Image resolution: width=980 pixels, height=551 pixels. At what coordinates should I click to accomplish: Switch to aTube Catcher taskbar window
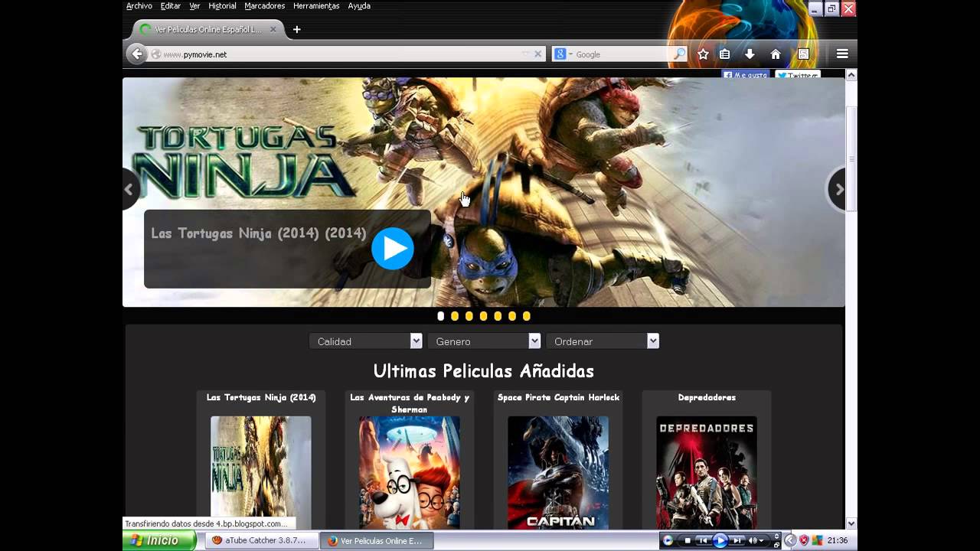click(x=260, y=540)
